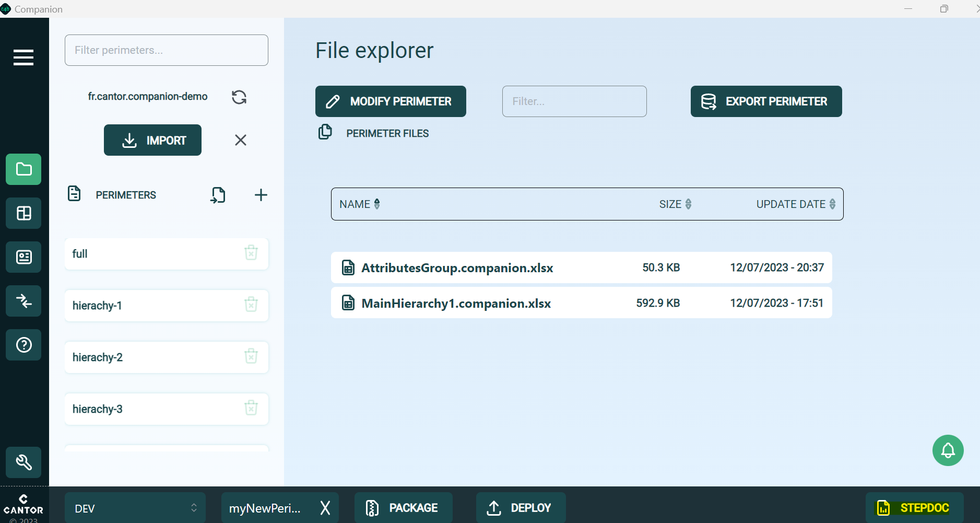
Task: Delete the hierachy-2 perimeter
Action: [x=251, y=356]
